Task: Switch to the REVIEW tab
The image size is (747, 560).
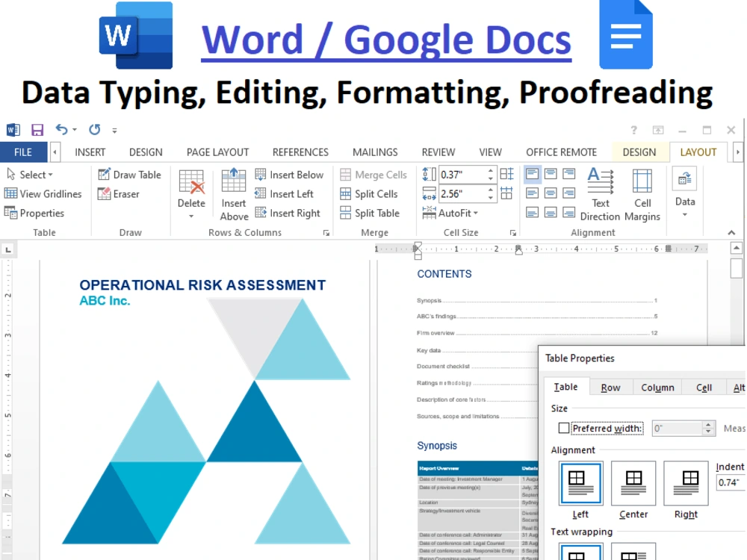Action: point(438,152)
